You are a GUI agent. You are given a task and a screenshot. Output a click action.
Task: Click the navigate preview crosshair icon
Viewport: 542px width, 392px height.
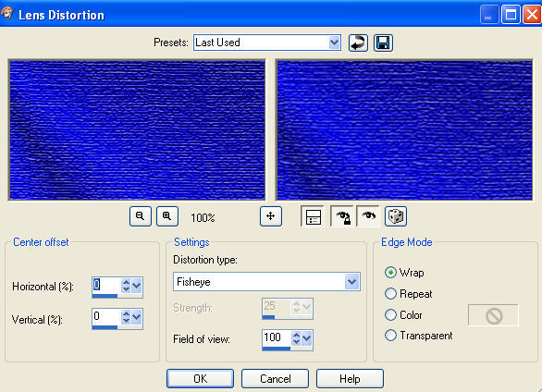point(271,216)
